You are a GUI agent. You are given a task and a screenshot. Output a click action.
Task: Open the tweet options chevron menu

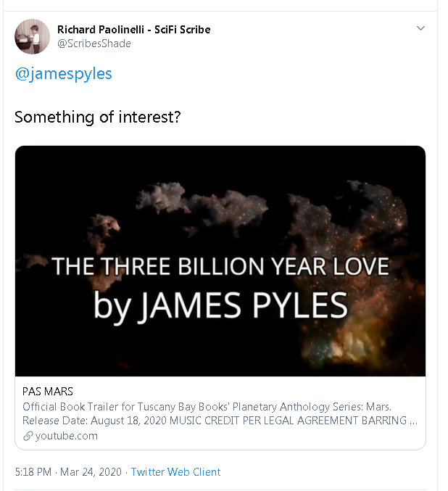tap(420, 28)
